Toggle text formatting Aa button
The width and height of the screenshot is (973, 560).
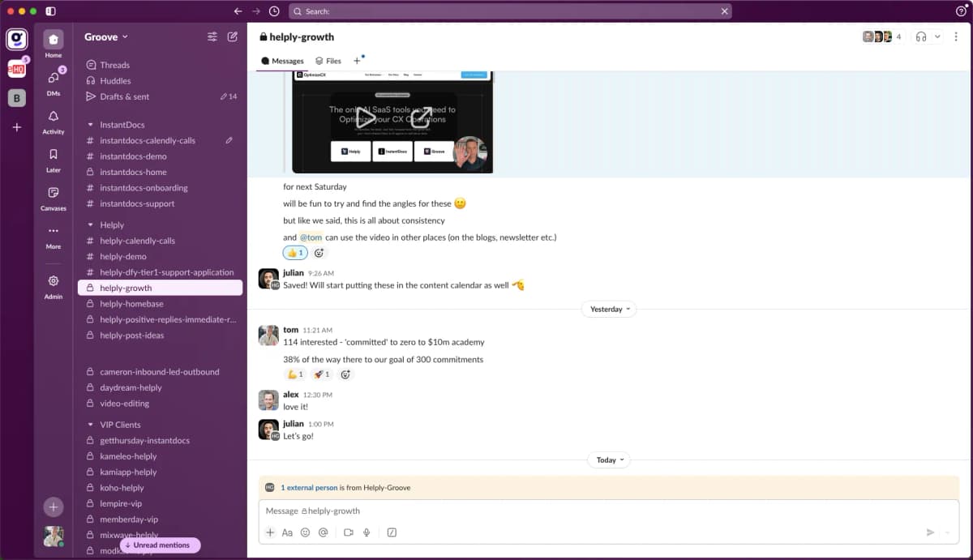[x=287, y=532]
